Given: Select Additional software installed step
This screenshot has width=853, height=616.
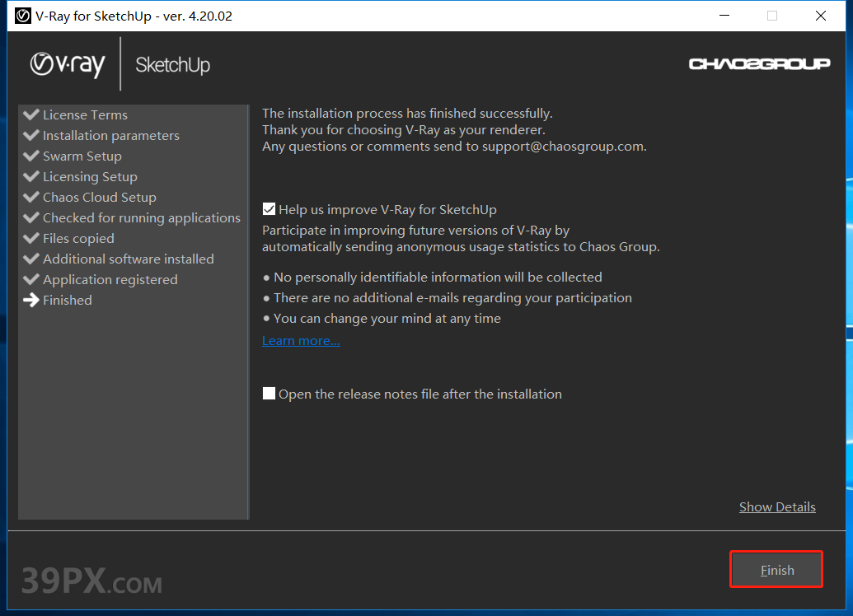Looking at the screenshot, I should pos(129,259).
